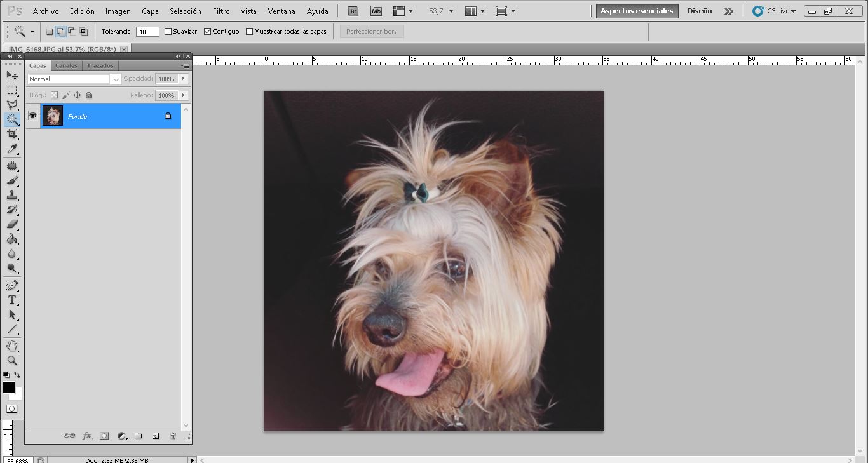Select the Freeform Pen tool

point(12,285)
